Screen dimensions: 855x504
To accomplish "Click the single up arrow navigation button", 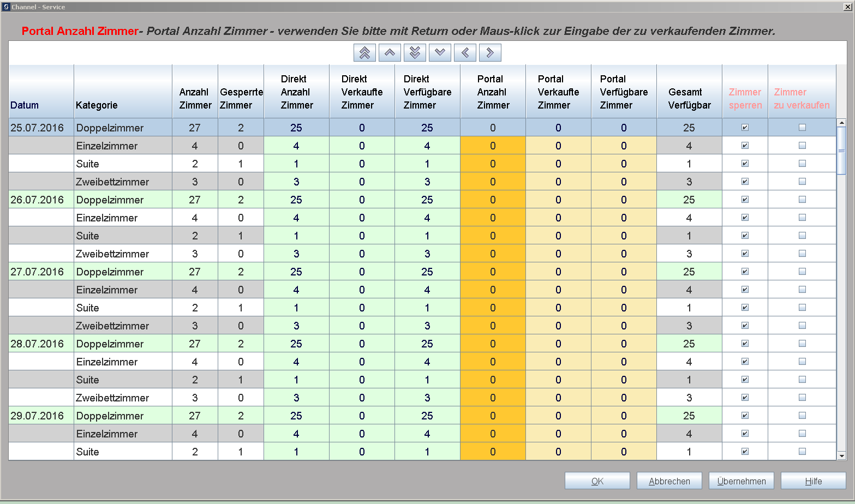I will (x=390, y=53).
